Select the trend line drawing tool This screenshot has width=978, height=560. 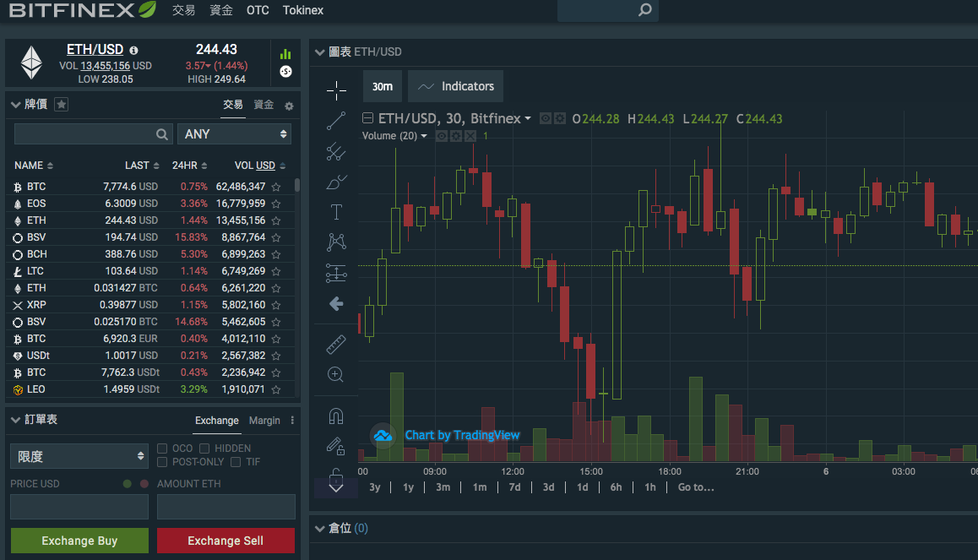tap(336, 121)
